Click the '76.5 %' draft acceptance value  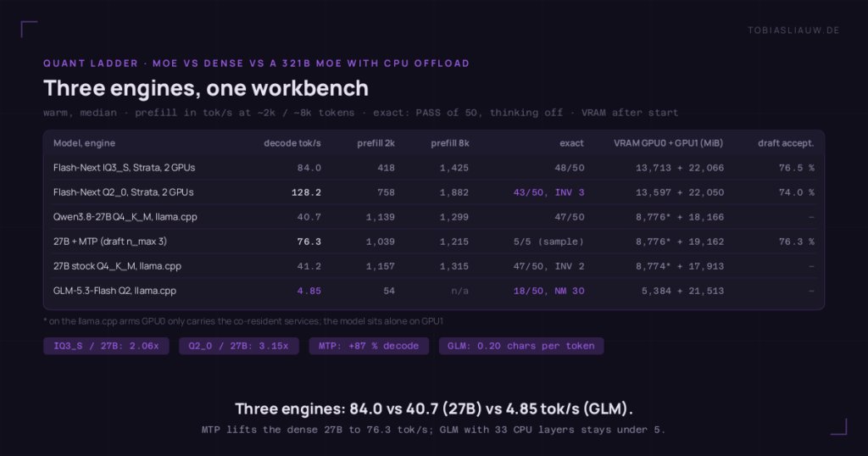[x=797, y=168]
